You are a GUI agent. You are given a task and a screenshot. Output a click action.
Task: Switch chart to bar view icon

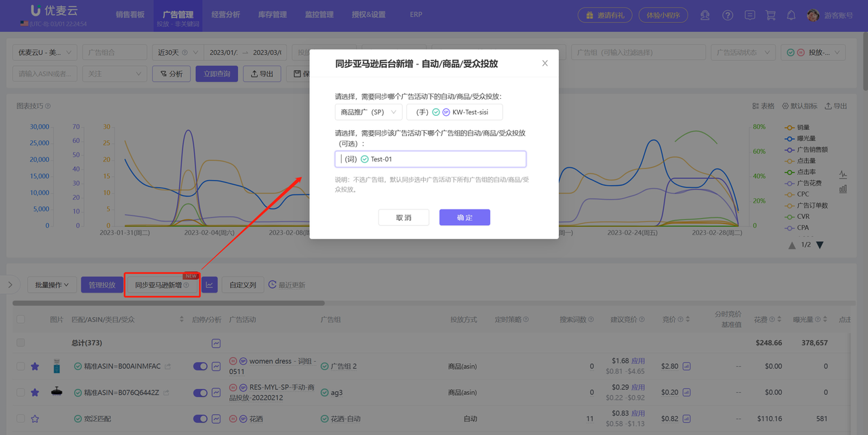(843, 189)
